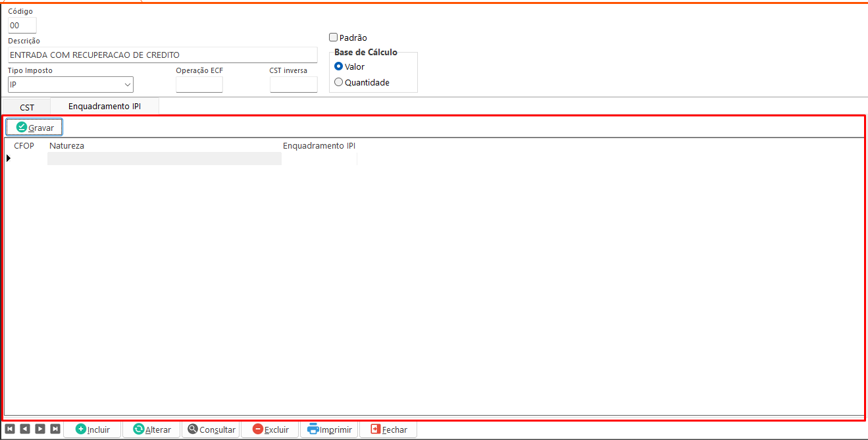The width and height of the screenshot is (868, 440).
Task: Go to the previous record
Action: tap(25, 429)
